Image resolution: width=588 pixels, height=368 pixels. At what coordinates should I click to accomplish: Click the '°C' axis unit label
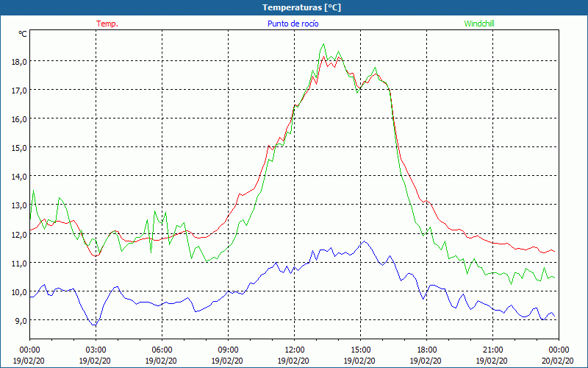point(23,34)
